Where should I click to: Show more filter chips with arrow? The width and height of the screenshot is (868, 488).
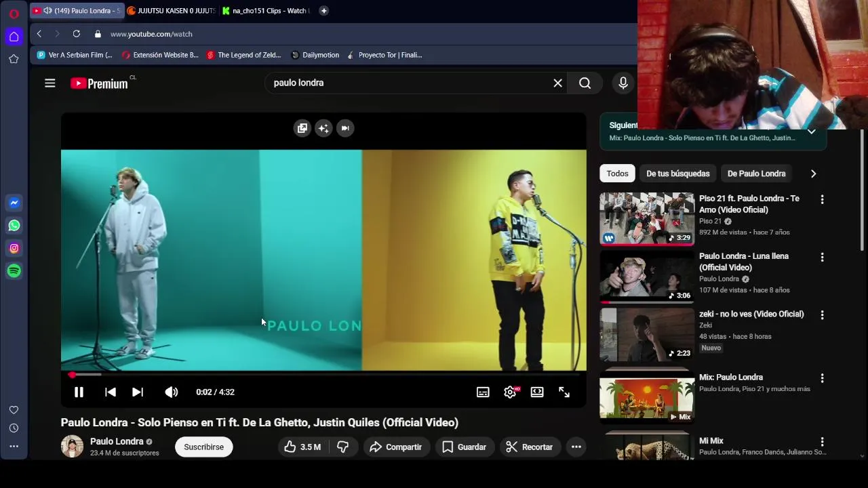pyautogui.click(x=813, y=174)
